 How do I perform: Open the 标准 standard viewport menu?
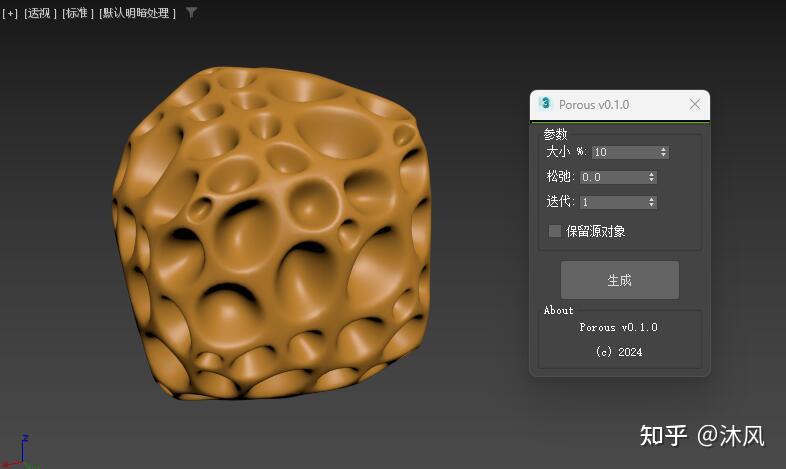point(78,14)
